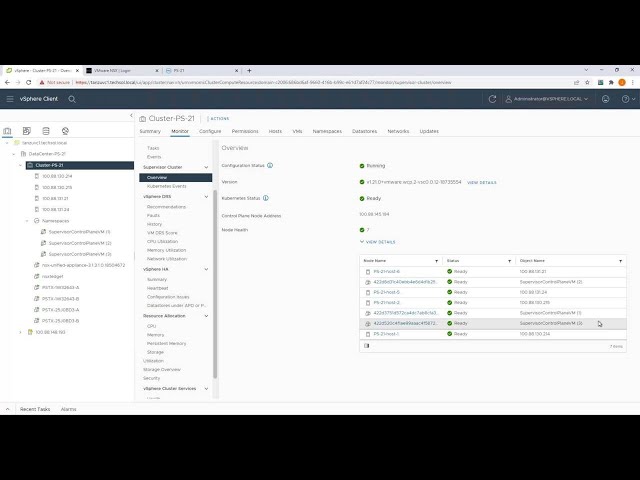The height and width of the screenshot is (480, 640).
Task: Click the Not secure warning icon
Action: click(x=42, y=82)
